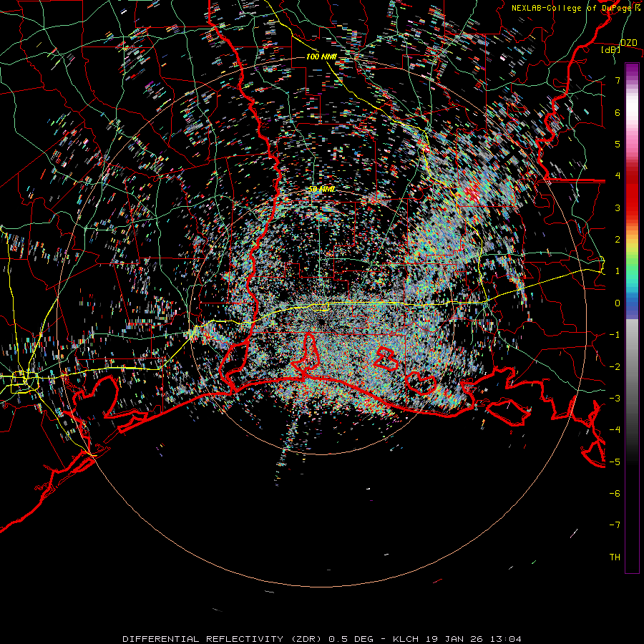Click the '50 NMI' range ring label

(x=321, y=189)
